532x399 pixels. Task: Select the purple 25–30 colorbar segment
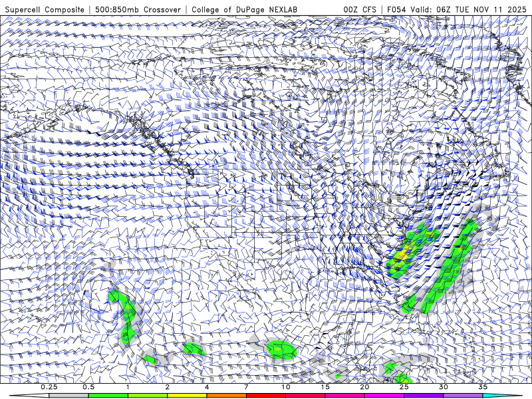click(x=424, y=396)
